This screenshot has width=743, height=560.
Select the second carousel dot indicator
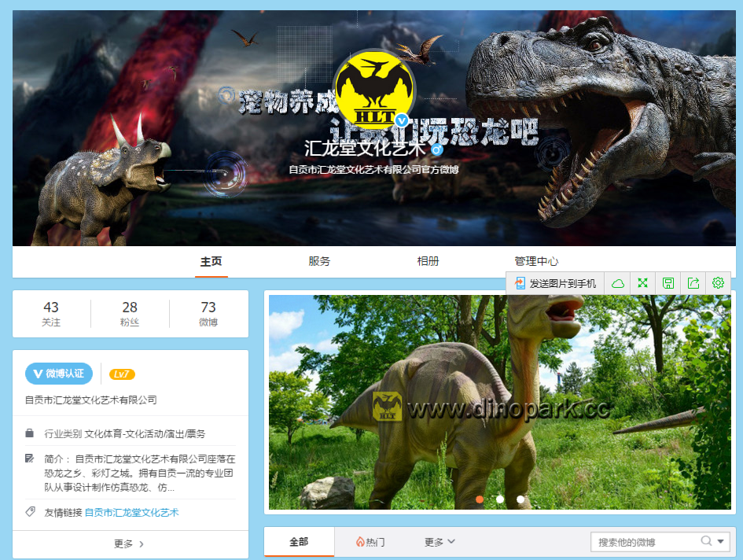(x=500, y=499)
